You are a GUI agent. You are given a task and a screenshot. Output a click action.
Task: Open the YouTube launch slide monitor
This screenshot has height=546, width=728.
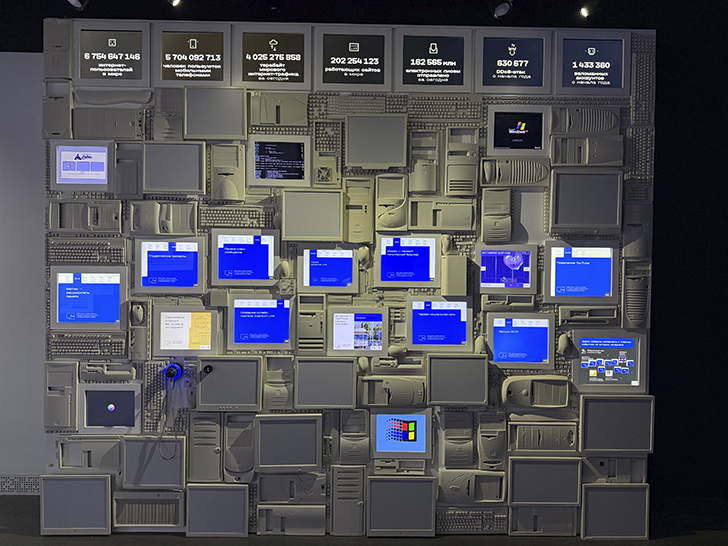point(581,272)
